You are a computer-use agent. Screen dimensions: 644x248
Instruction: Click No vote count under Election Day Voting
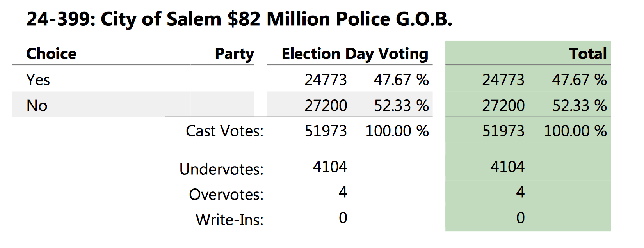tap(326, 105)
